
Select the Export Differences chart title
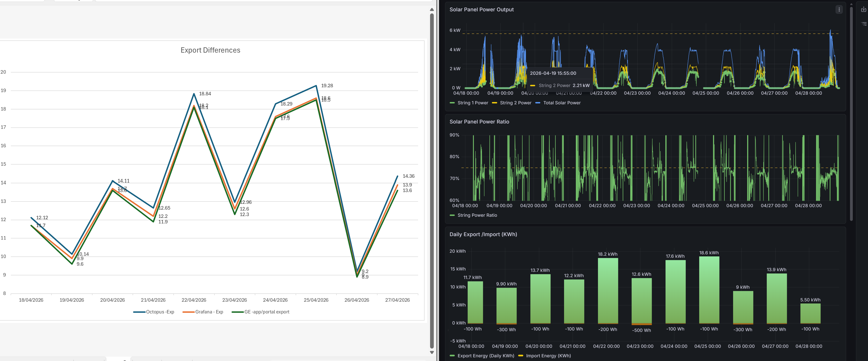tap(210, 50)
